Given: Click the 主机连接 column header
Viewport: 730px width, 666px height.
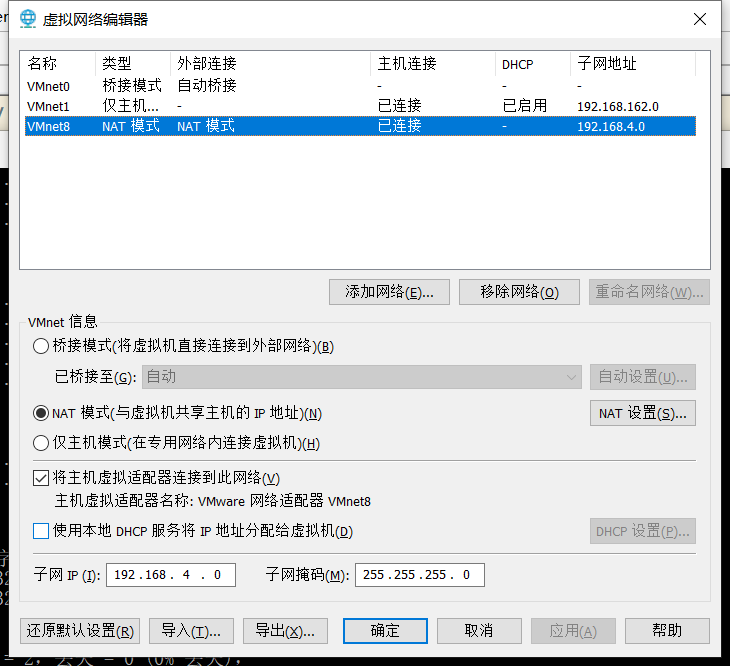Looking at the screenshot, I should (x=433, y=63).
